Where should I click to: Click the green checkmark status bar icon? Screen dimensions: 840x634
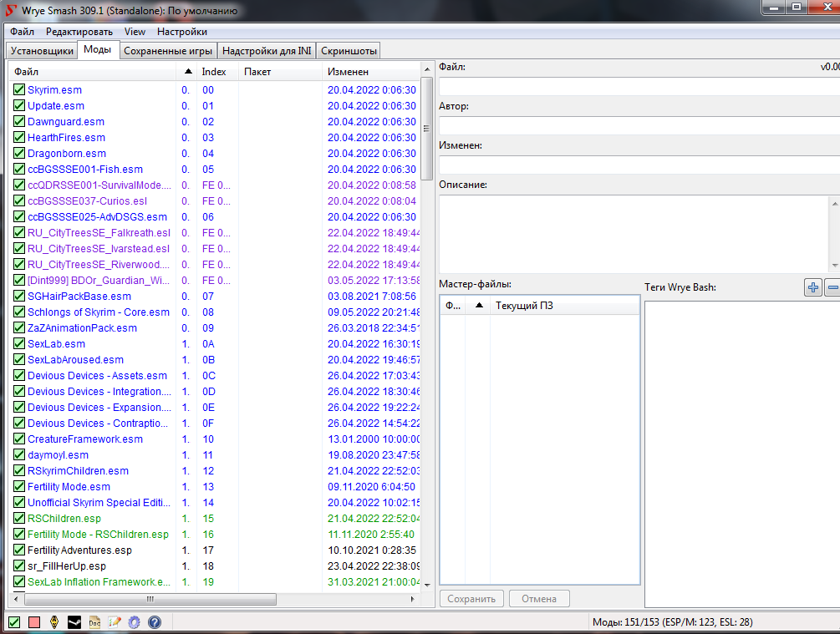click(x=14, y=622)
